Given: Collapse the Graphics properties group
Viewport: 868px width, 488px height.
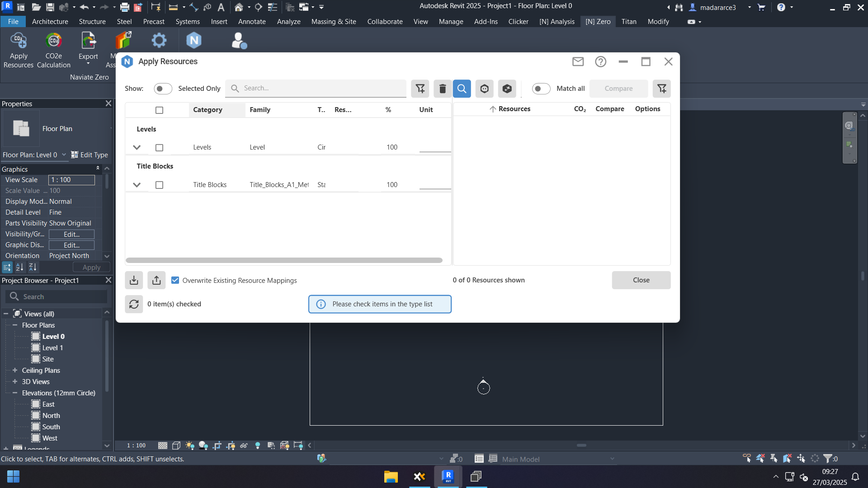Looking at the screenshot, I should [98, 169].
